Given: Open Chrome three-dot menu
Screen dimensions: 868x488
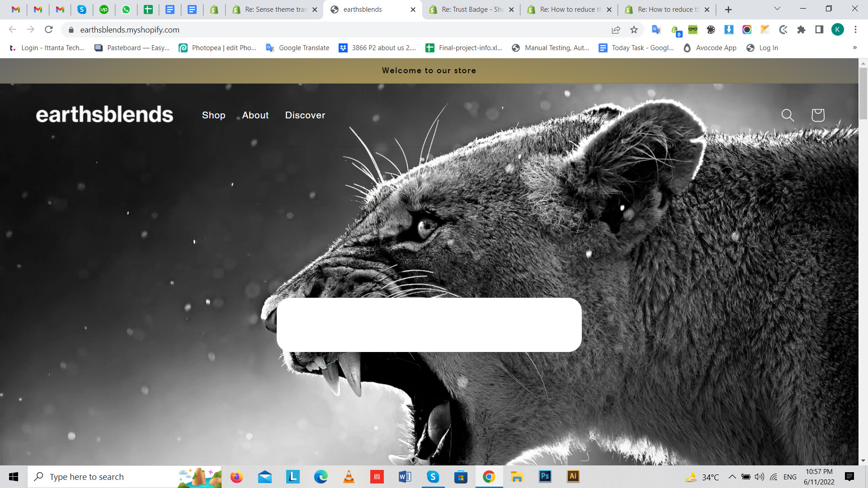Looking at the screenshot, I should 855,30.
